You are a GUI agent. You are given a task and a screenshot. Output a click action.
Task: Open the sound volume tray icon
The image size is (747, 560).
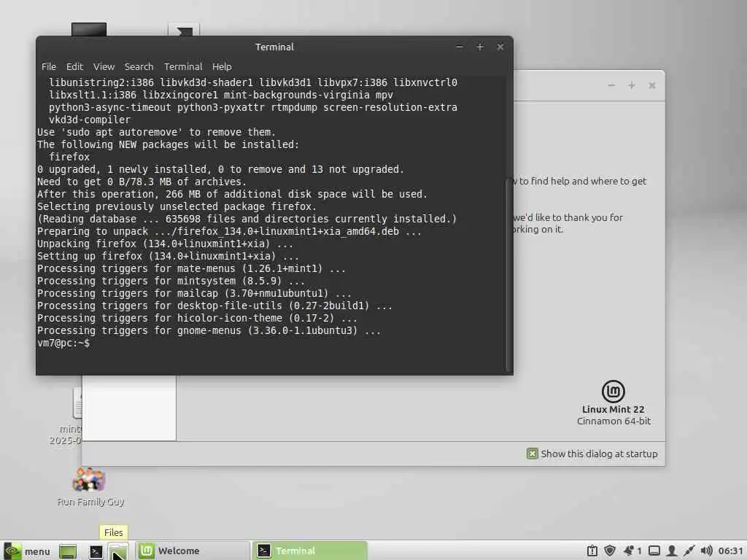(706, 551)
